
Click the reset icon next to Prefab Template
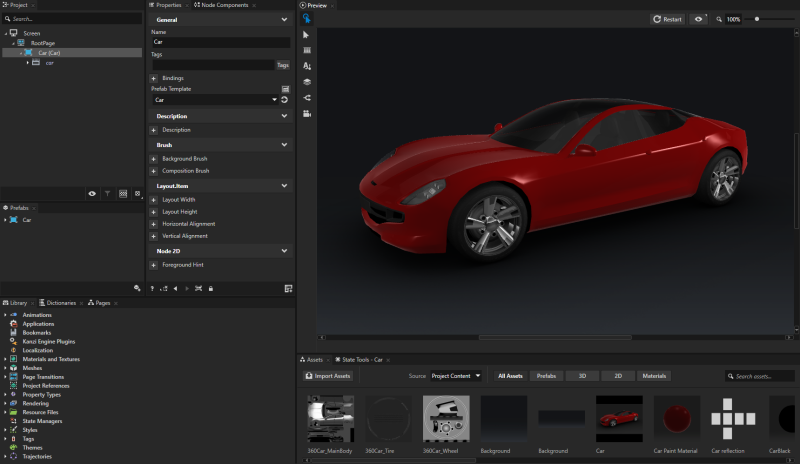pyautogui.click(x=285, y=100)
